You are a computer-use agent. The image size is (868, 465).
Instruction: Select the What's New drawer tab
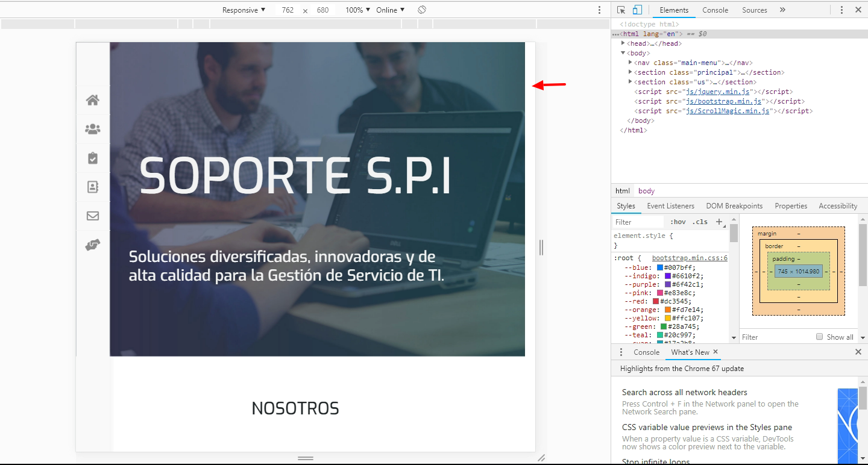tap(690, 352)
